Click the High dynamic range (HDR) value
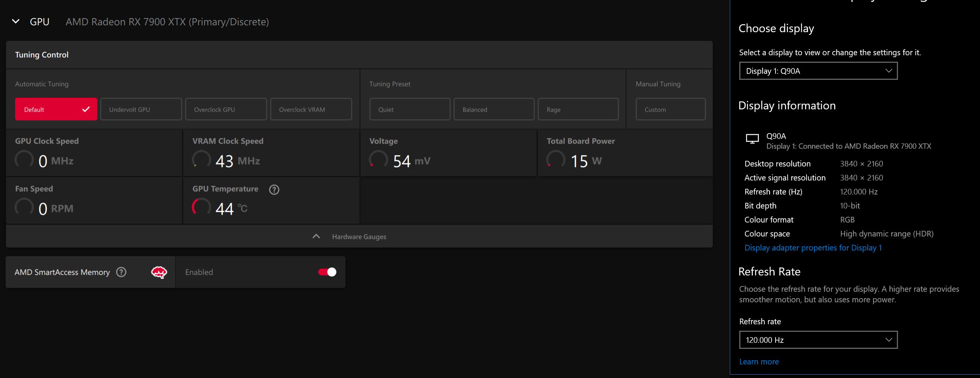 (886, 234)
